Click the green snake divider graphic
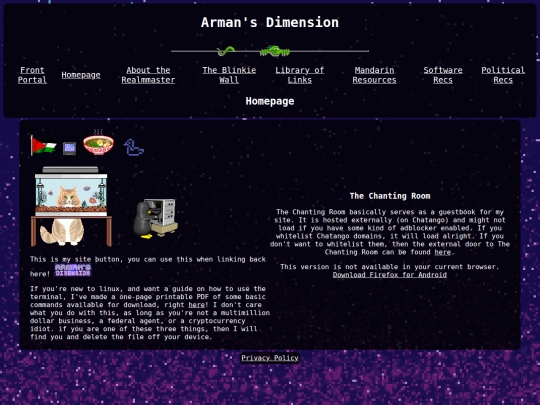The height and width of the screenshot is (405, 540). click(226, 51)
